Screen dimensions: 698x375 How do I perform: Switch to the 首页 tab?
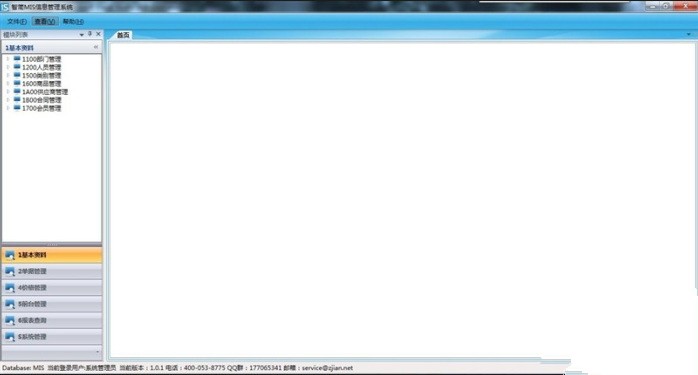pos(123,35)
